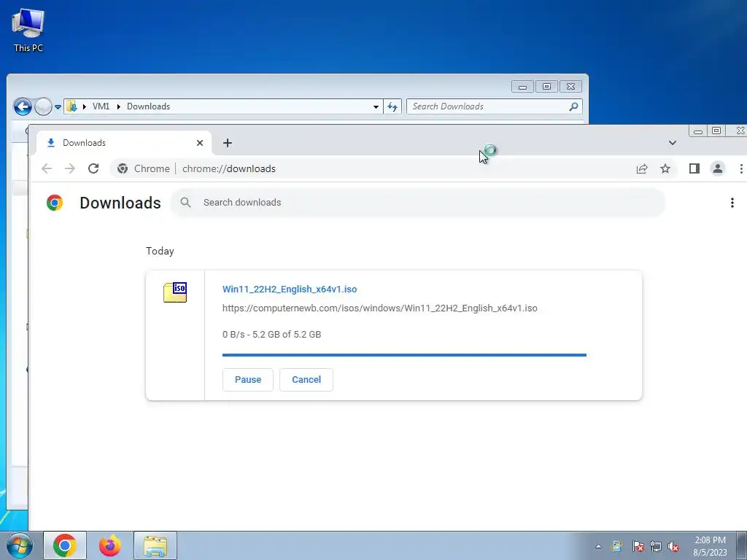Launch Firefox from taskbar

click(x=110, y=545)
